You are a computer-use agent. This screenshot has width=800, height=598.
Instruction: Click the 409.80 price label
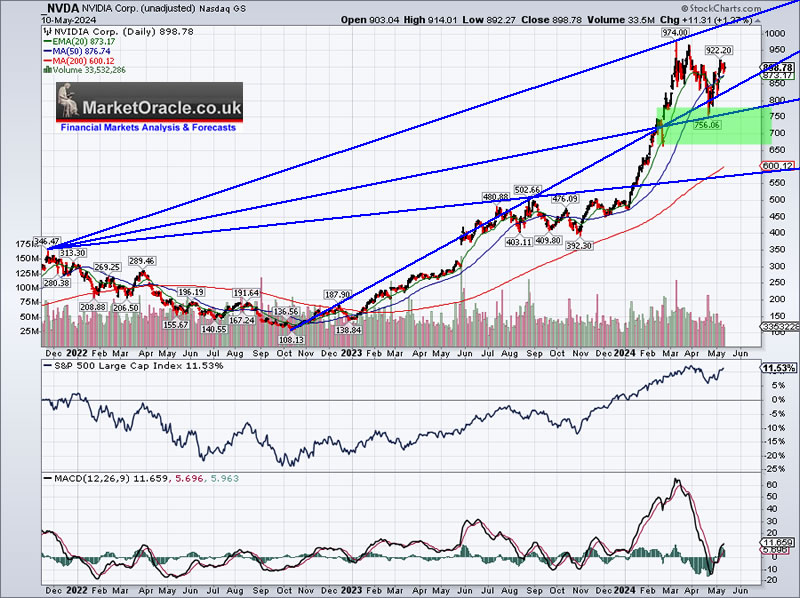click(x=548, y=240)
